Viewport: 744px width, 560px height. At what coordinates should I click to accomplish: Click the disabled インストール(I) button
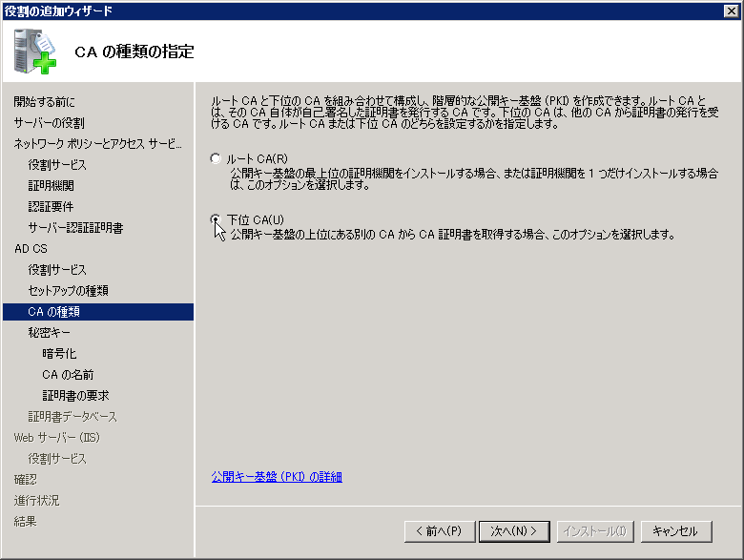(594, 531)
